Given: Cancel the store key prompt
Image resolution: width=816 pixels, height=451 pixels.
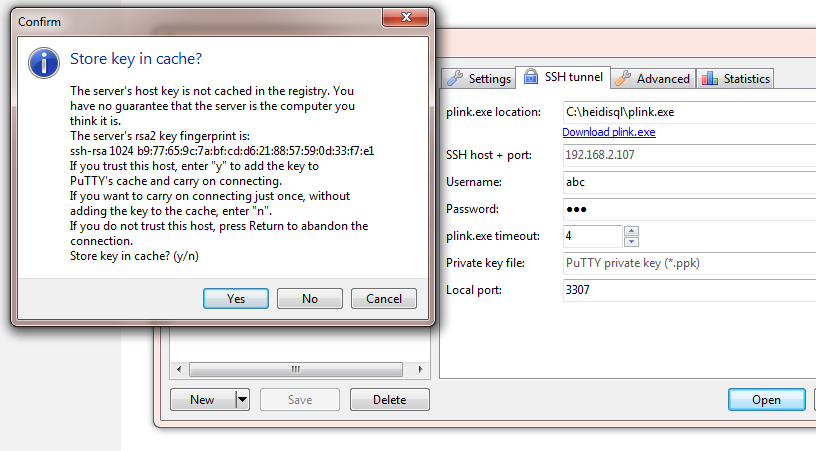Looking at the screenshot, I should (x=384, y=299).
